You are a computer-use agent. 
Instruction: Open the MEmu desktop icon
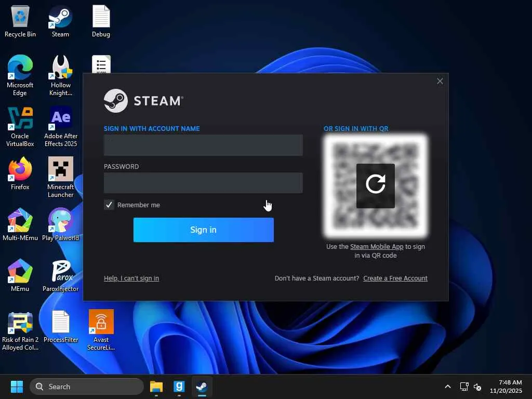[20, 275]
